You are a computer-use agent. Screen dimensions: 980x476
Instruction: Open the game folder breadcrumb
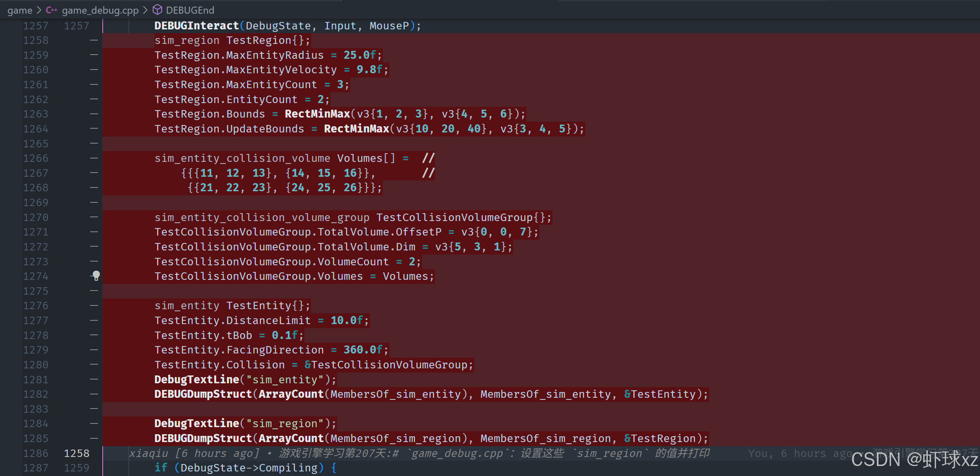[x=20, y=10]
